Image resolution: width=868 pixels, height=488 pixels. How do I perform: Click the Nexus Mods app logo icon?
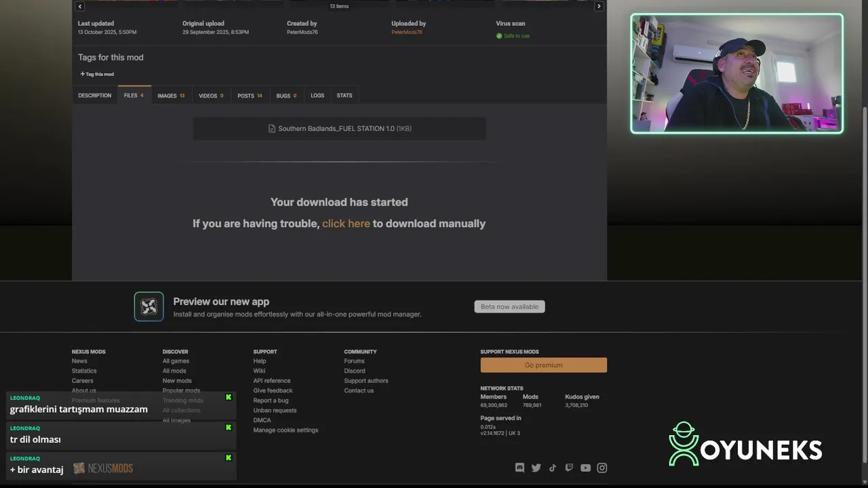click(149, 306)
